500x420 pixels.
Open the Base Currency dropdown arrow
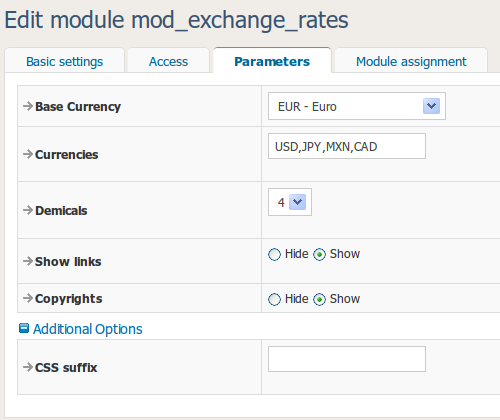point(431,106)
